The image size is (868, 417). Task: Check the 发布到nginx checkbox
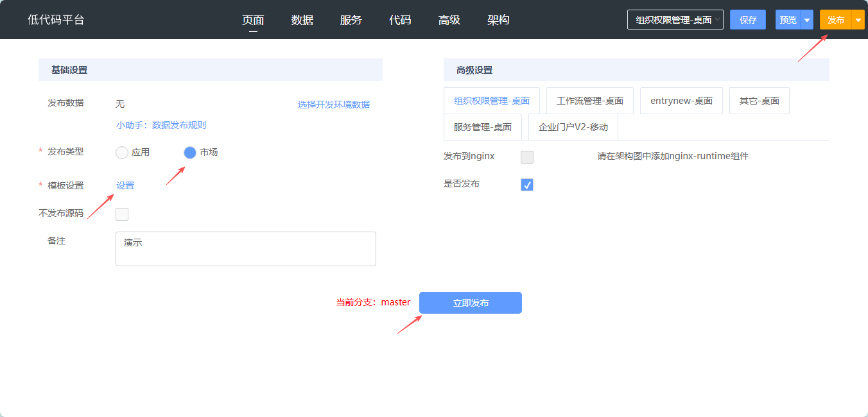coord(527,157)
